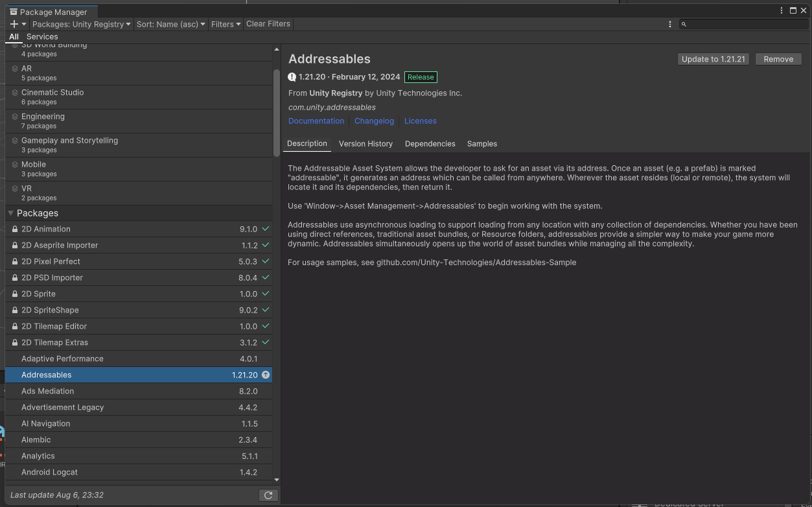Click Update to 1.21.21 button
This screenshot has width=812, height=507.
713,59
